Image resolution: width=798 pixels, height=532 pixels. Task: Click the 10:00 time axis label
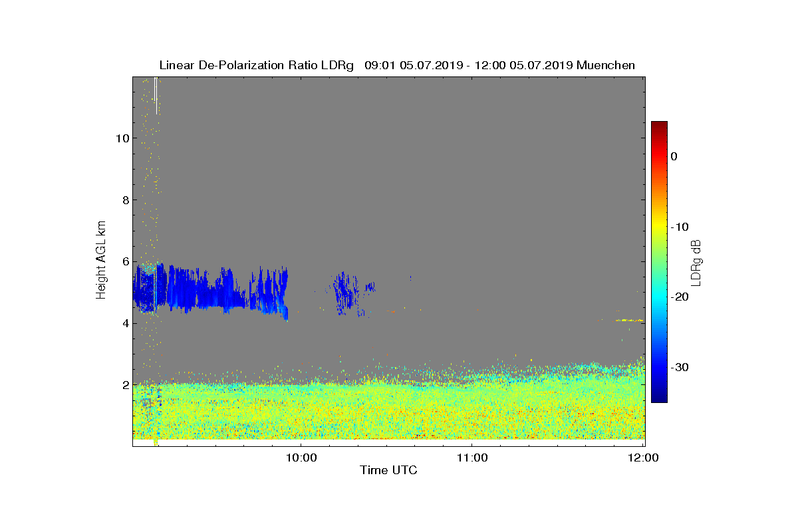tap(301, 458)
